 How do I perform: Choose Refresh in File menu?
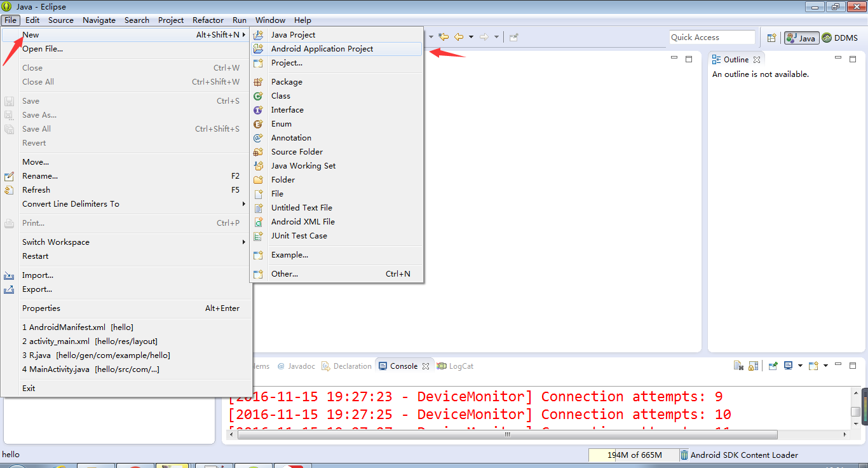126,190
